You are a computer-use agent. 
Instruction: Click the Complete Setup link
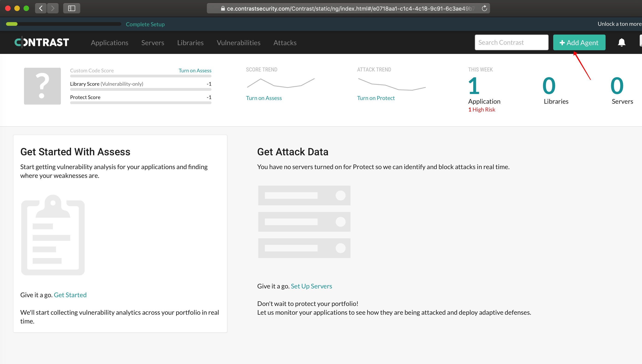click(145, 24)
